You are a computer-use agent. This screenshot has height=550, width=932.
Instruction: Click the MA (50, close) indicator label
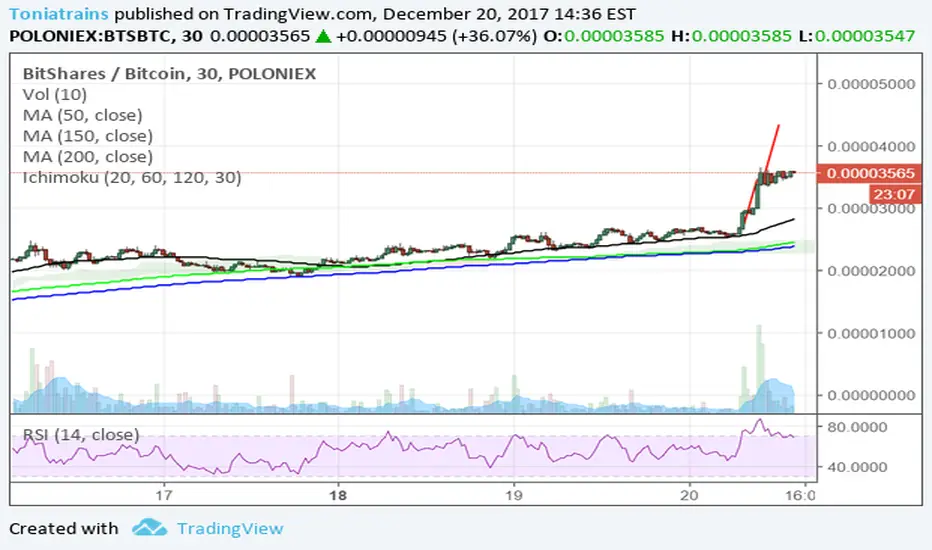tap(83, 115)
